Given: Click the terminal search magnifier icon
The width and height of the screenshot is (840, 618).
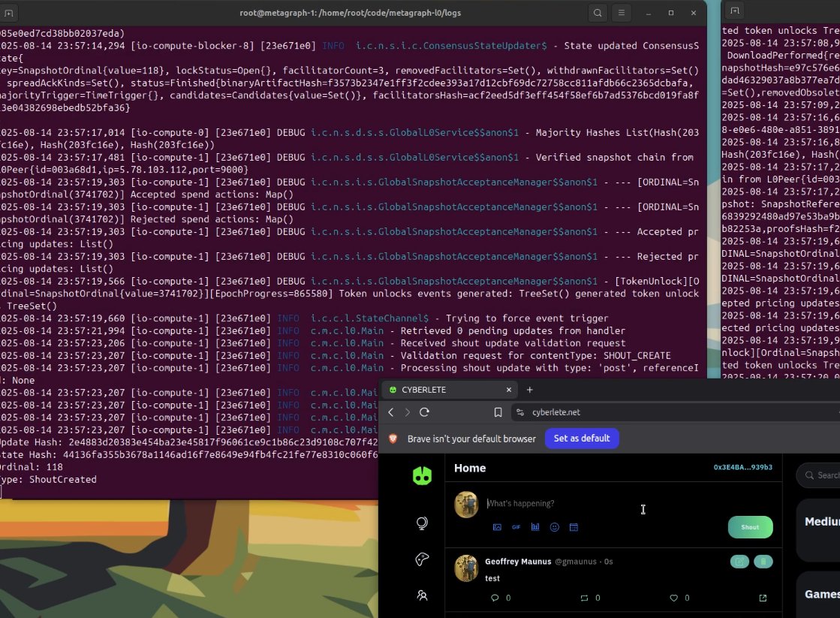Looking at the screenshot, I should click(598, 13).
